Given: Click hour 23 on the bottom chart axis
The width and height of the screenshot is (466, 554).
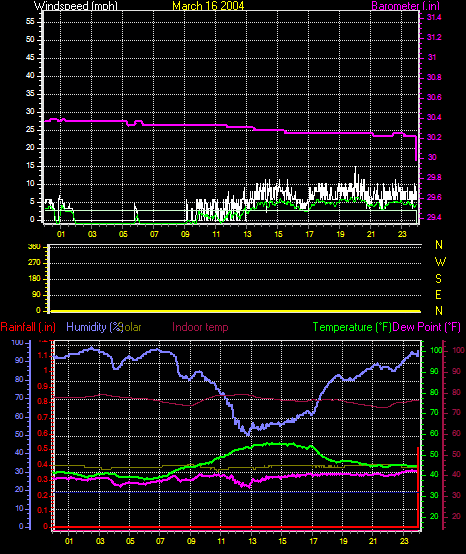Looking at the screenshot, I should click(404, 541).
